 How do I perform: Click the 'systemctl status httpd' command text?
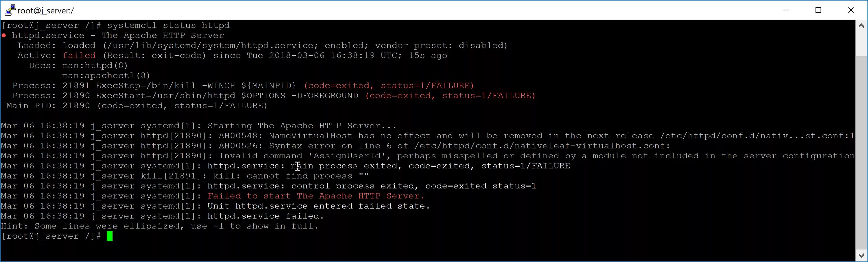168,25
